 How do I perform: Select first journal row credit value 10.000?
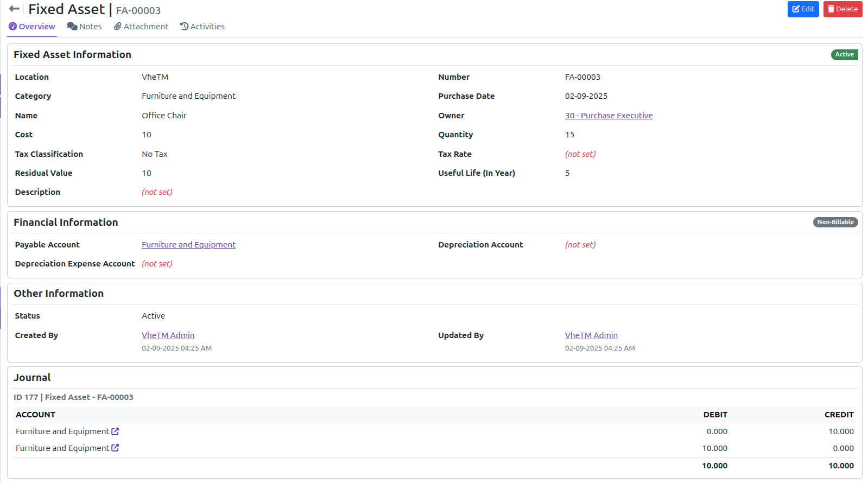pyautogui.click(x=841, y=431)
